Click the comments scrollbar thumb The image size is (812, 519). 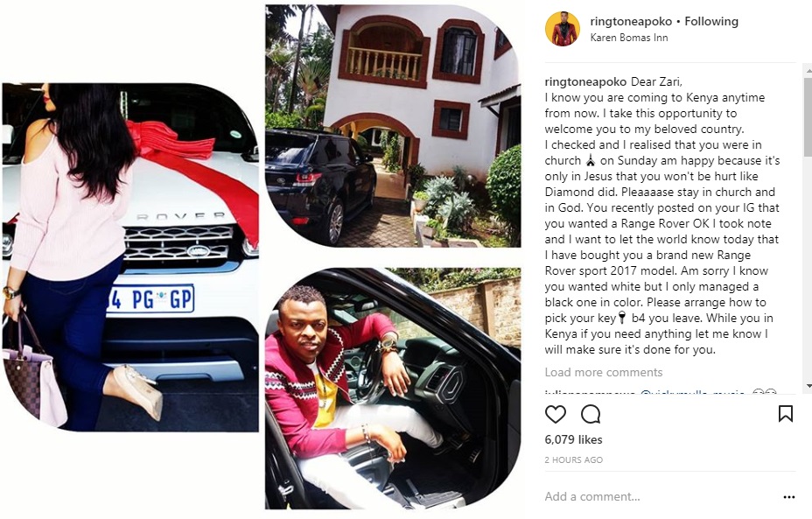[x=808, y=116]
